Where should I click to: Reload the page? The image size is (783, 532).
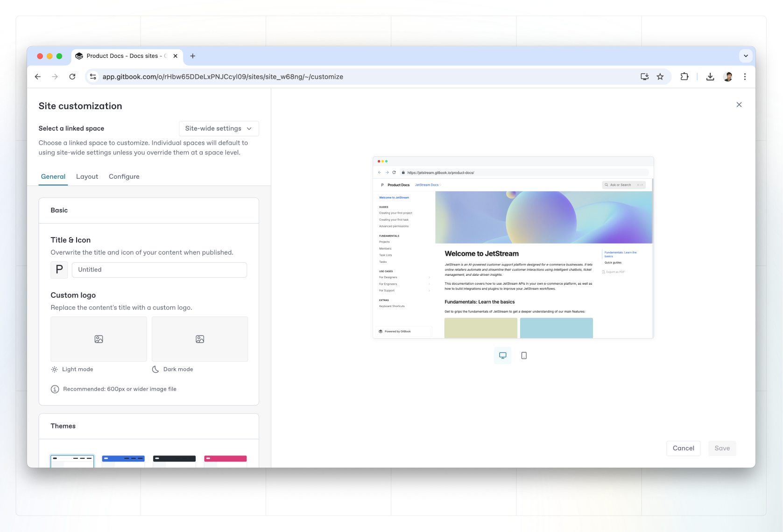(72, 77)
